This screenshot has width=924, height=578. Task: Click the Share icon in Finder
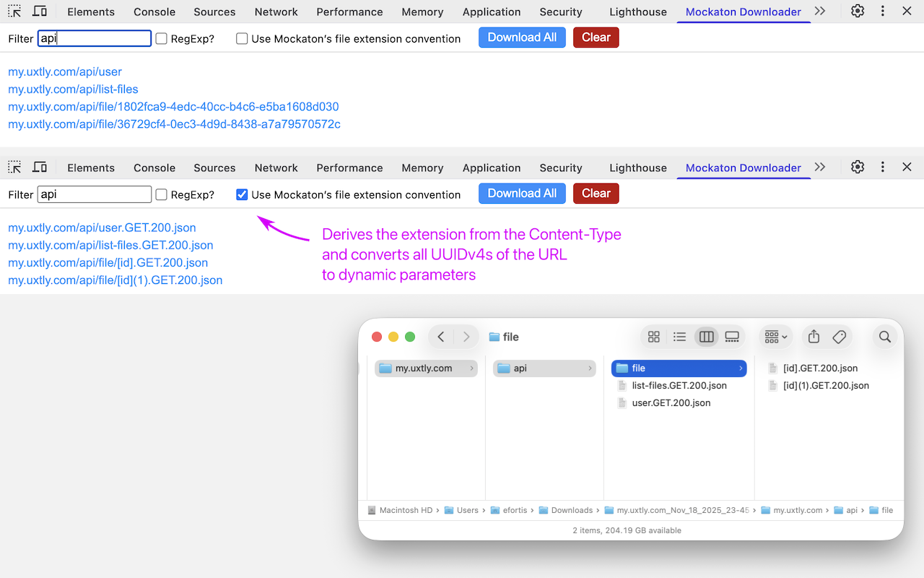813,337
